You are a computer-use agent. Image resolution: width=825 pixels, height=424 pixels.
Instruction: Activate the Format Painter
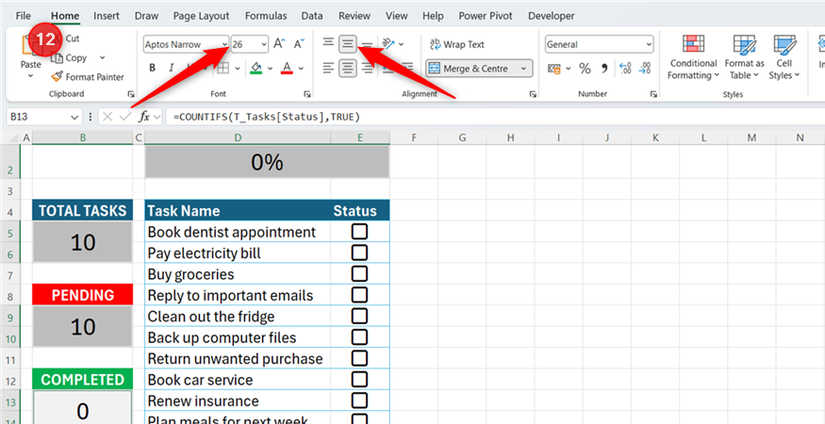[87, 77]
